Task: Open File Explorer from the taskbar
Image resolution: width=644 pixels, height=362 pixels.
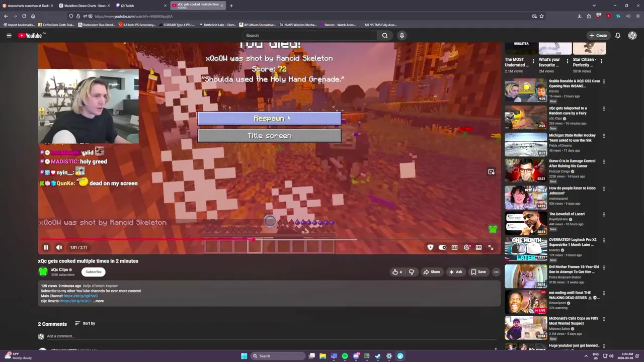Action: 323,356
